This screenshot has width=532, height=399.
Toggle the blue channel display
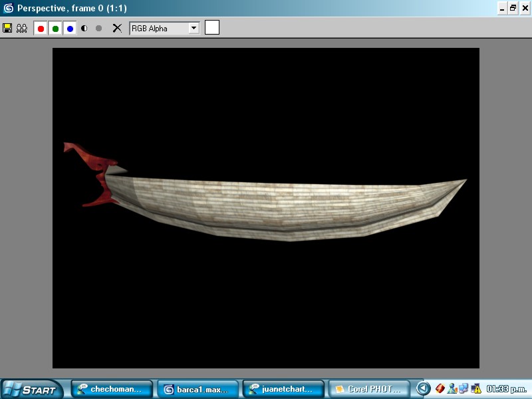(x=70, y=29)
